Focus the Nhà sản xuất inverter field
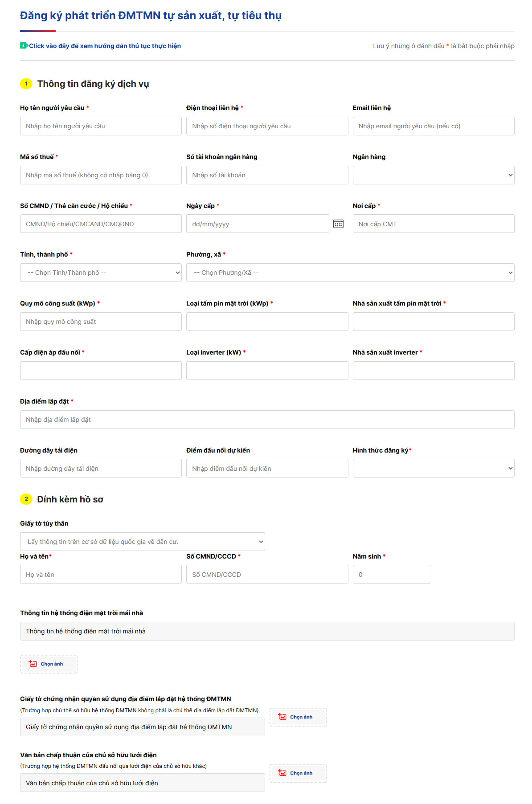Screen dimensions: 532x804 pos(433,371)
